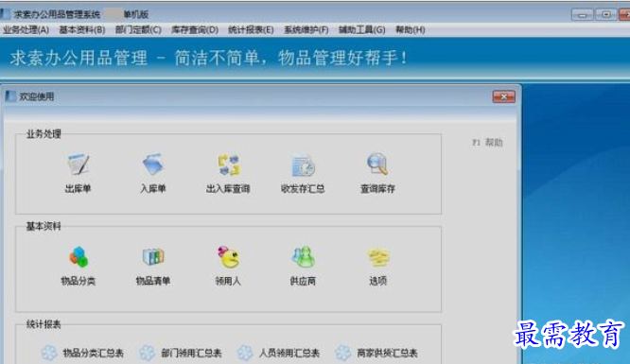Screen dimensions: 630x364
Task: Click the 人员领用汇总表 report icon
Action: tap(245, 353)
